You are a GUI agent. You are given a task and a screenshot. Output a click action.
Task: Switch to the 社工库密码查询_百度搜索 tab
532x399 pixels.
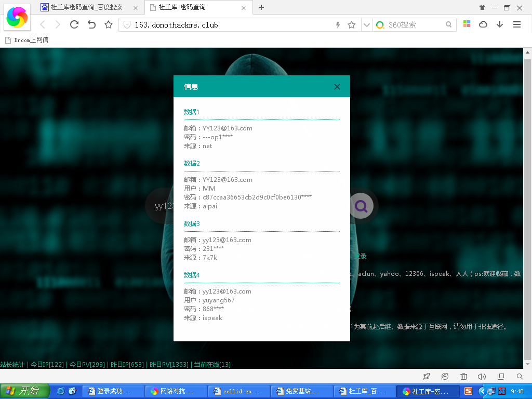(87, 7)
